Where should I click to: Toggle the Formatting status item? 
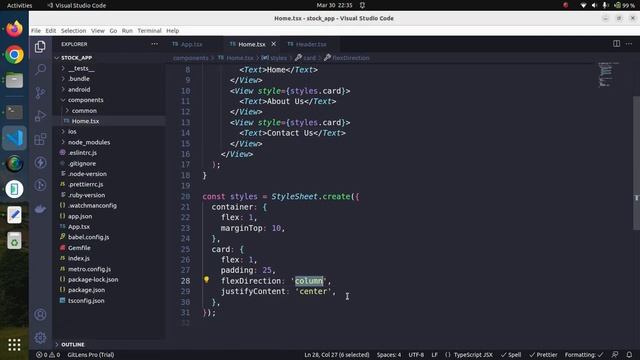584,355
